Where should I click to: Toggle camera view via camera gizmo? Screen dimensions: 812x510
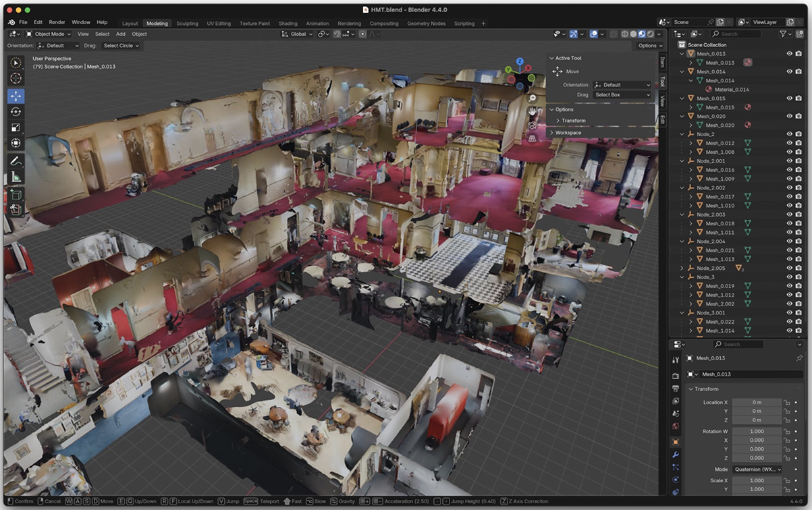click(x=533, y=125)
